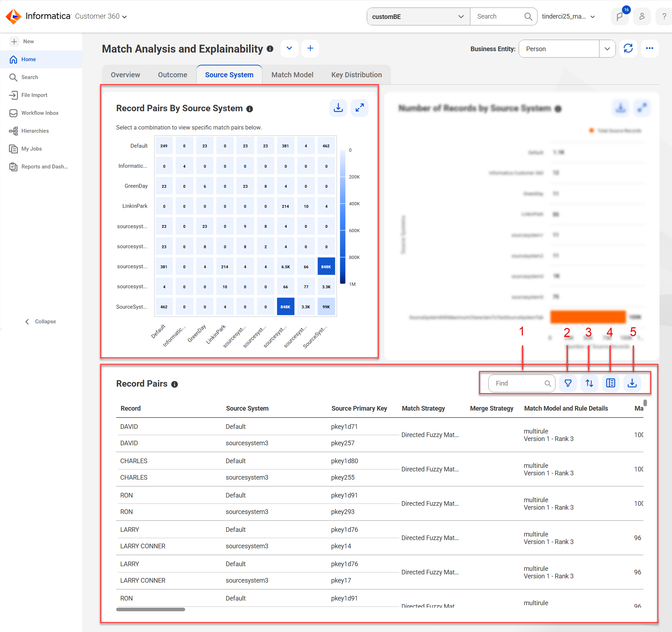Refresh the dashboard with the refresh icon

point(628,48)
